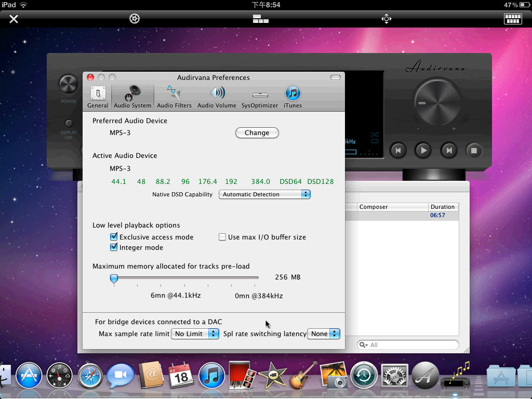532x399 pixels.
Task: Open System Preferences from the dock
Action: [x=394, y=376]
